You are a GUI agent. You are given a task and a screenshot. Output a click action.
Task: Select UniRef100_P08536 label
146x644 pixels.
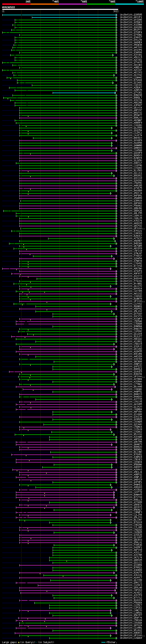coord(131,545)
